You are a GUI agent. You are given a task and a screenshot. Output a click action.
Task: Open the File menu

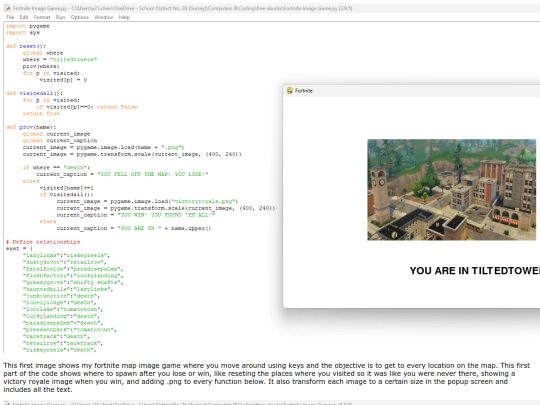pos(10,17)
